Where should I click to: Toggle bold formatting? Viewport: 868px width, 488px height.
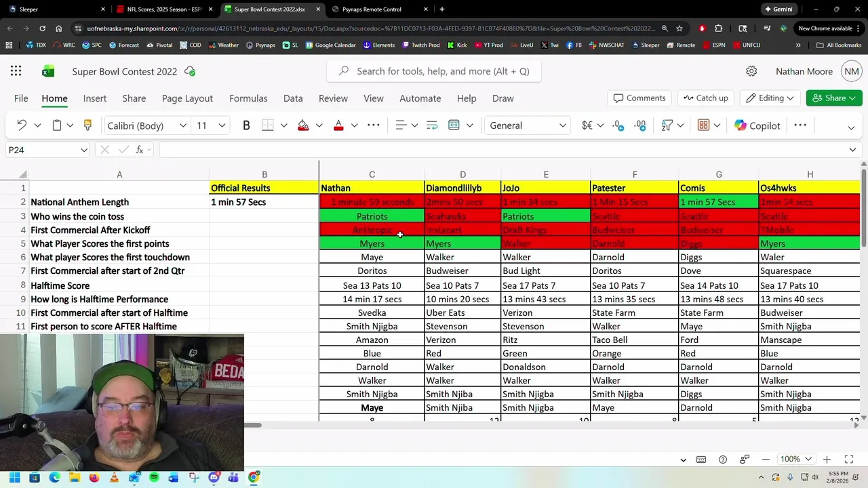(246, 125)
